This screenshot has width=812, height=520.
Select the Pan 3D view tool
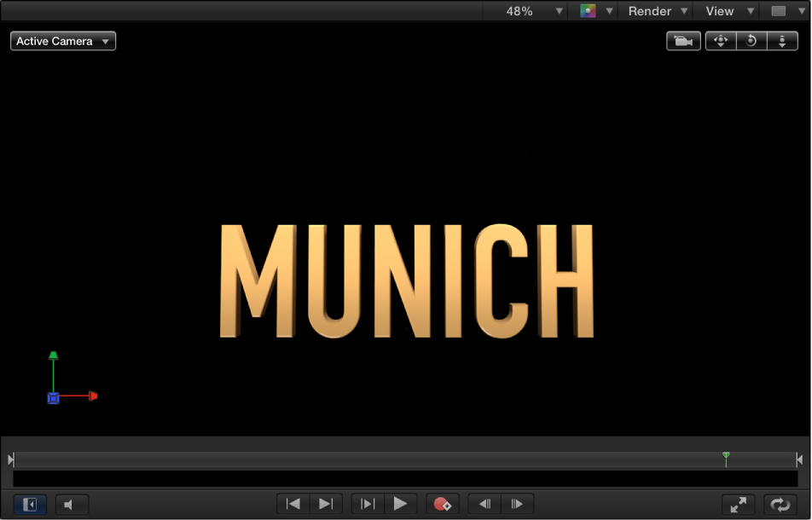[x=721, y=41]
